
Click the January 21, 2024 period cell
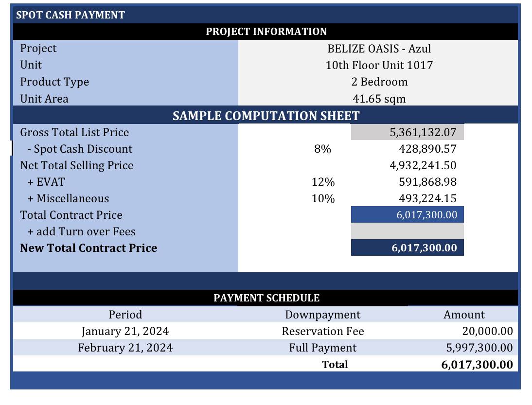125,331
